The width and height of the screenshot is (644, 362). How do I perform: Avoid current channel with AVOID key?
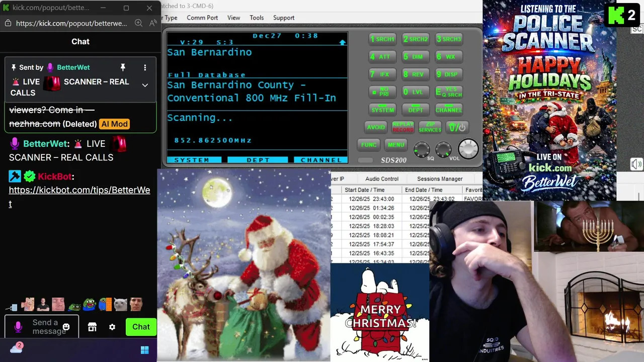click(x=376, y=127)
